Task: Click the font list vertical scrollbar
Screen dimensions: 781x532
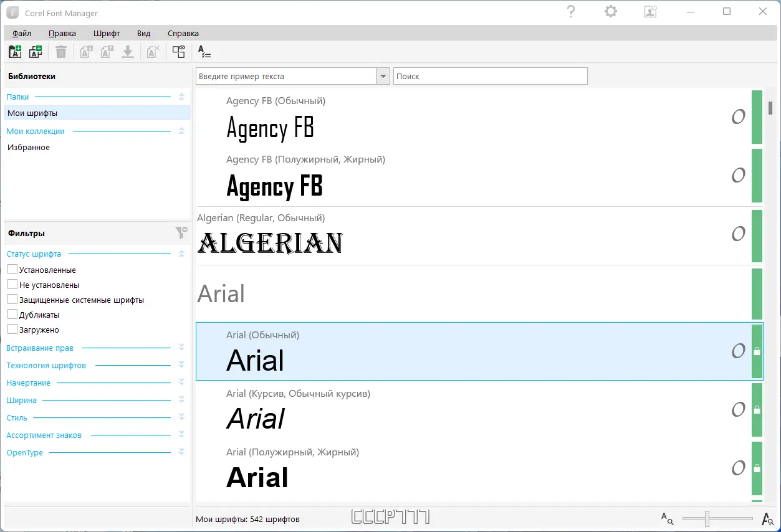Action: coord(771,108)
